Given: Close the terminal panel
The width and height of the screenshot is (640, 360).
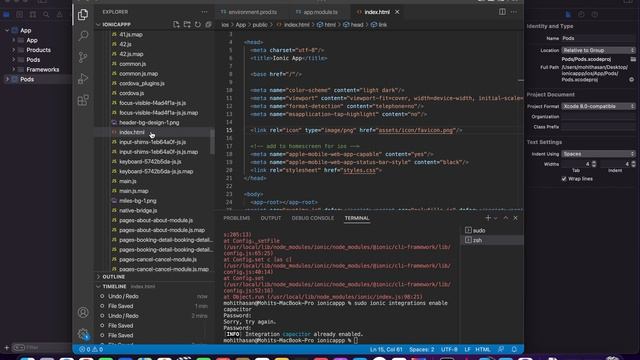Looking at the screenshot, I should click(516, 218).
